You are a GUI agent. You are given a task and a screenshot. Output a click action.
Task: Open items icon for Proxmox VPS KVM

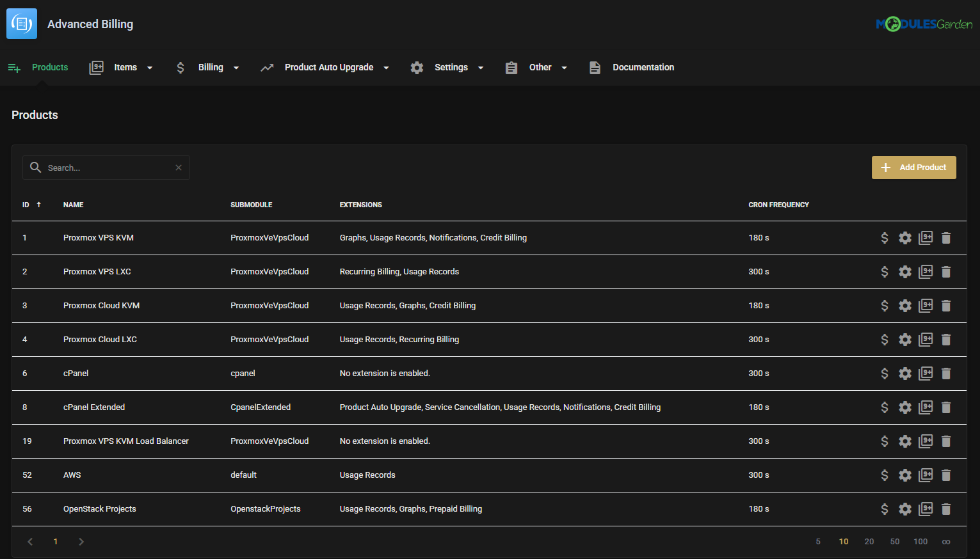(926, 238)
